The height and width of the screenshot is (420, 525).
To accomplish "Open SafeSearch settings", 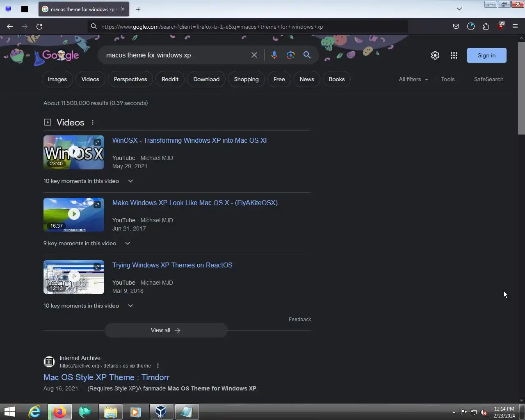I will pos(489,79).
